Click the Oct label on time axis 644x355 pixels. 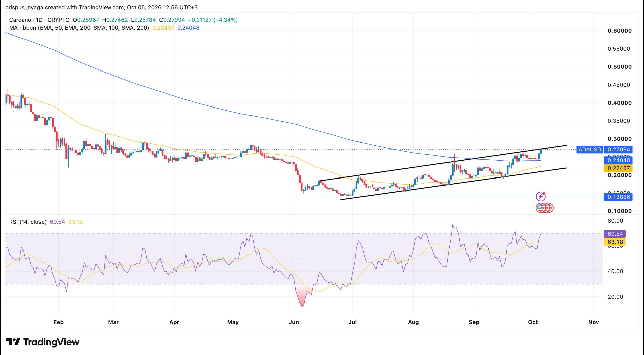click(533, 322)
